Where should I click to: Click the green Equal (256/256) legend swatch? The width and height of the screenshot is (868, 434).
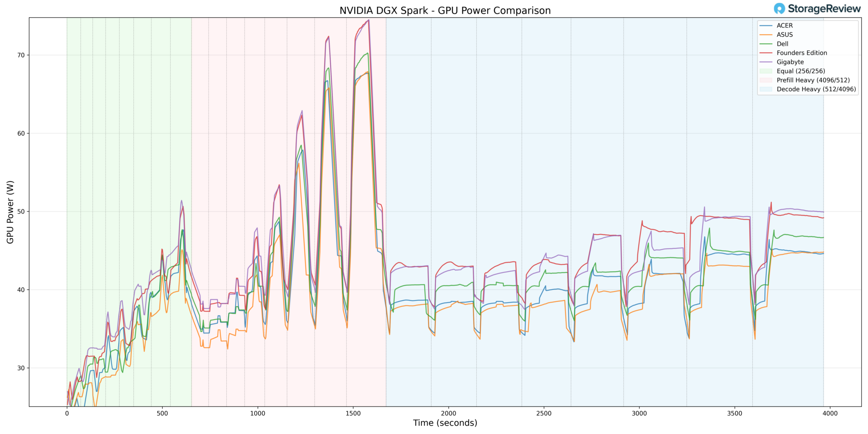(x=766, y=71)
